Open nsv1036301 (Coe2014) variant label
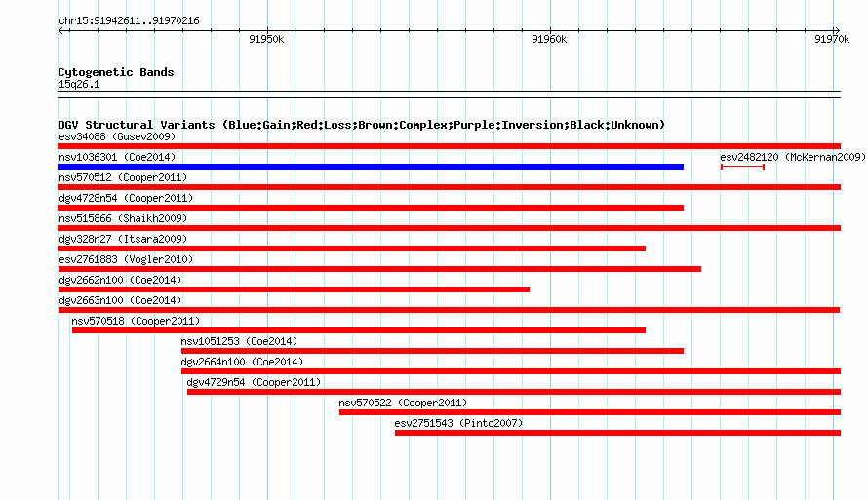 coord(117,157)
